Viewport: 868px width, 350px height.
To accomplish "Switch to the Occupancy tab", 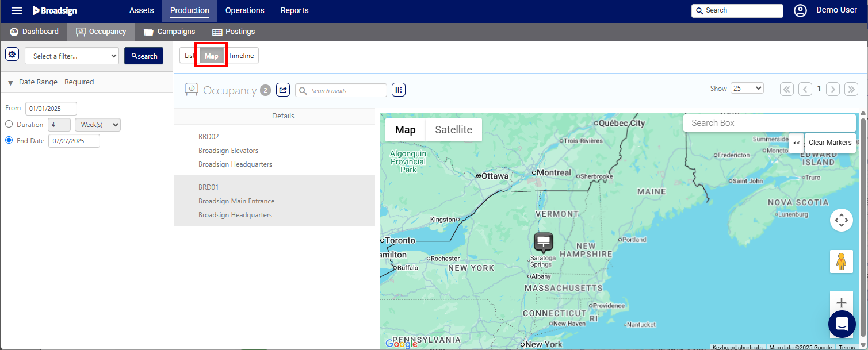I will click(x=101, y=32).
